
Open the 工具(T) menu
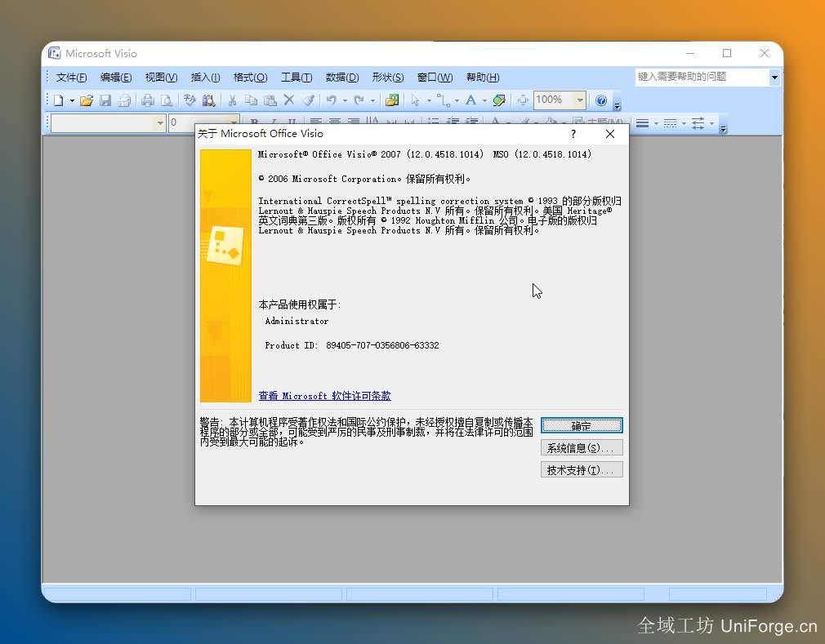point(297,78)
